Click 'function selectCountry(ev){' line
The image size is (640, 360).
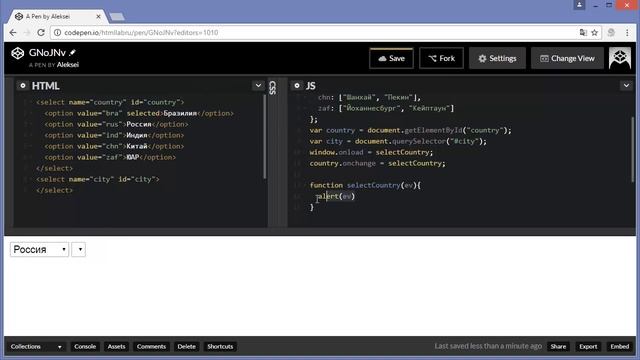coord(365,185)
